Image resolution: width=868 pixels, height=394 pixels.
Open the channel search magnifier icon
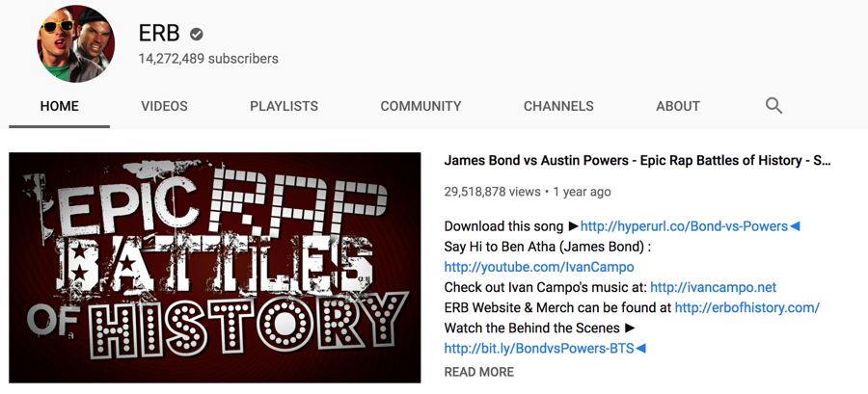[773, 106]
